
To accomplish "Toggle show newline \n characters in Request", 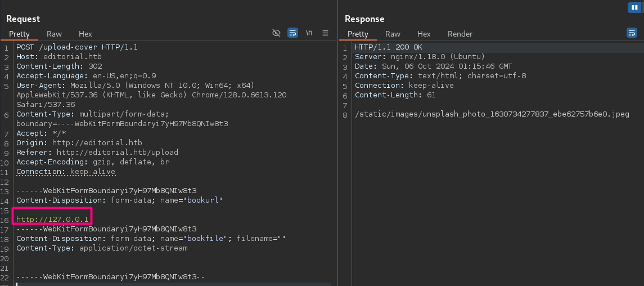I will coord(309,33).
